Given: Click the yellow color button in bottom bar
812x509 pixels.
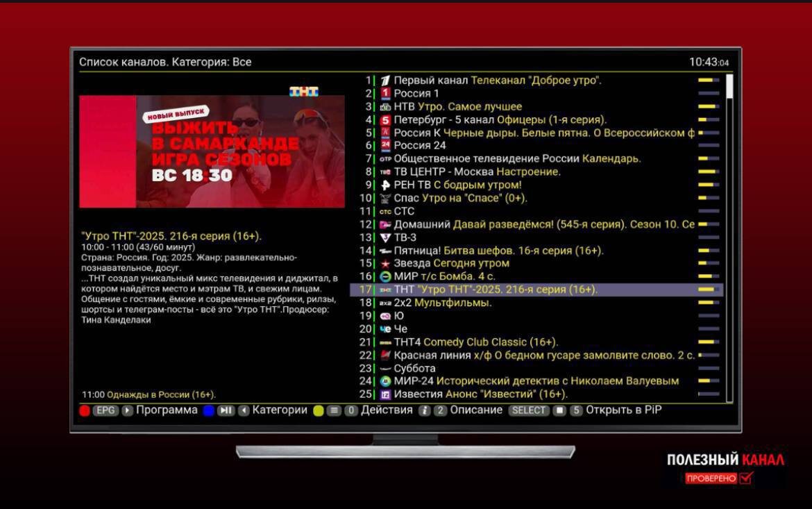Looking at the screenshot, I should (x=319, y=410).
